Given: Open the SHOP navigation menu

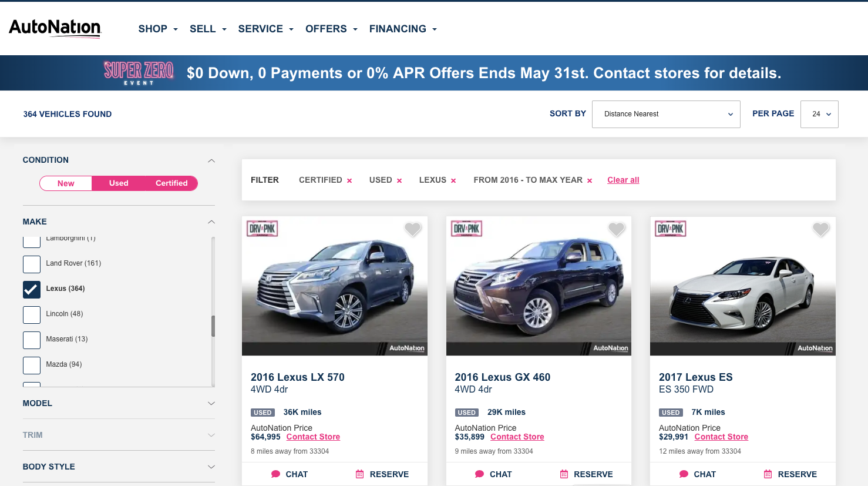Looking at the screenshot, I should (158, 29).
